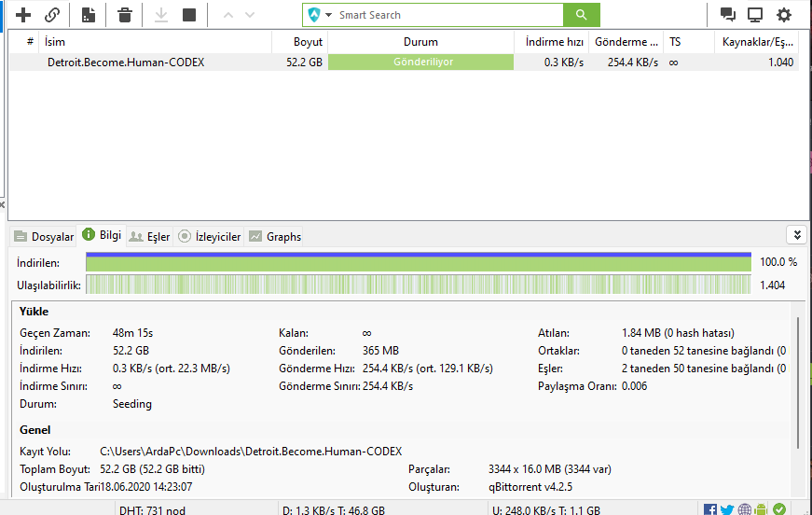The image size is (812, 515).
Task: Click the 1.404 availability value
Action: [772, 285]
